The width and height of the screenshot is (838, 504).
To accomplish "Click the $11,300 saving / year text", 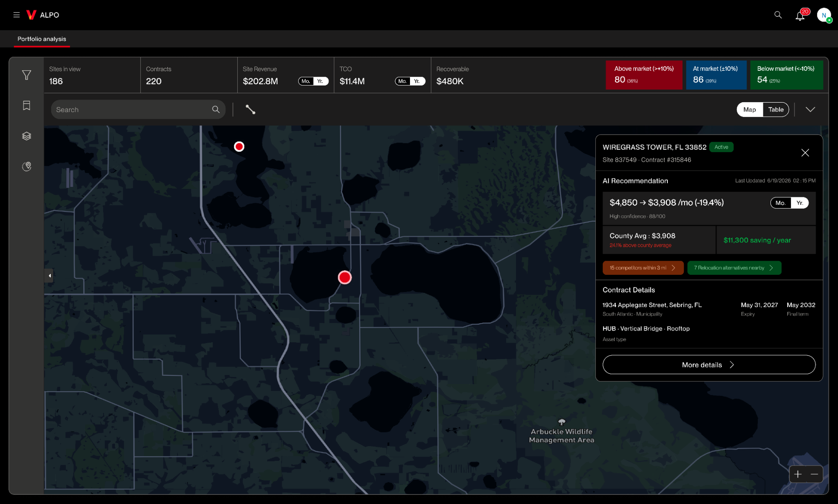I will [757, 240].
